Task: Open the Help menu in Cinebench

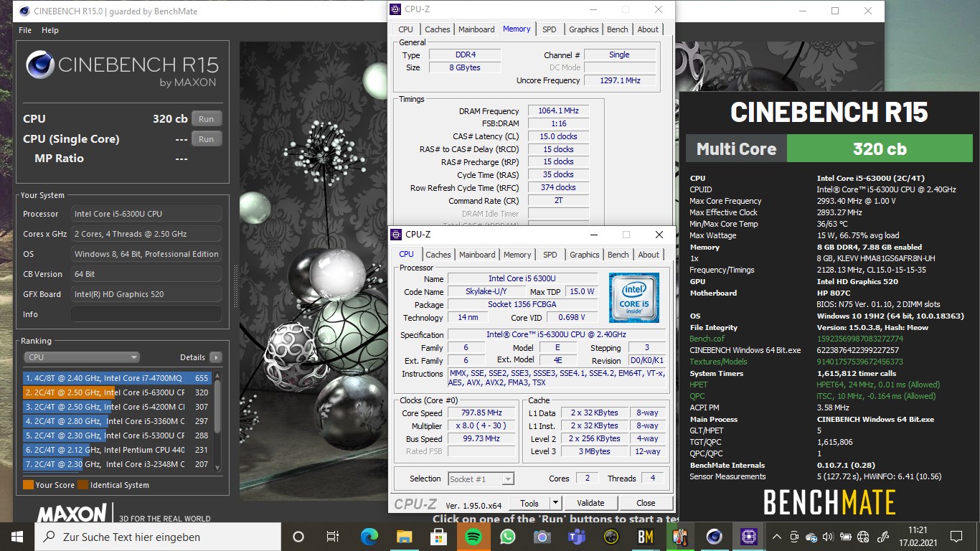Action: (x=50, y=30)
